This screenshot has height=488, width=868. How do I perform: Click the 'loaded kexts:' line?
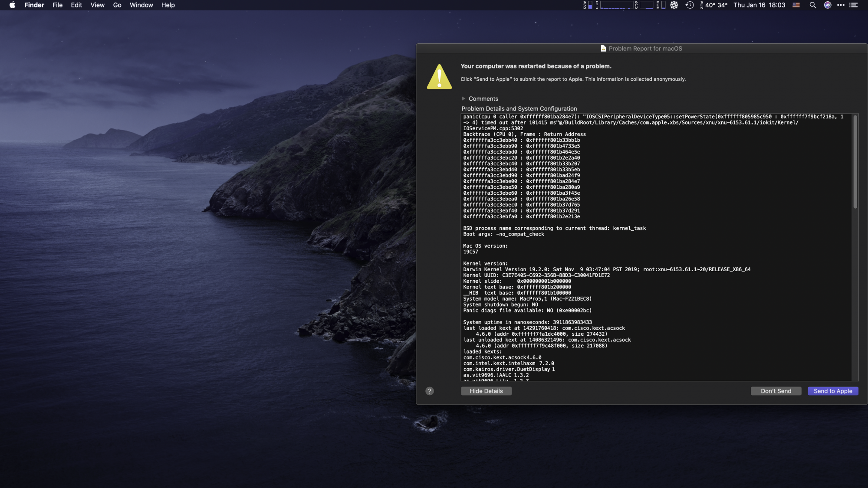coord(482,352)
